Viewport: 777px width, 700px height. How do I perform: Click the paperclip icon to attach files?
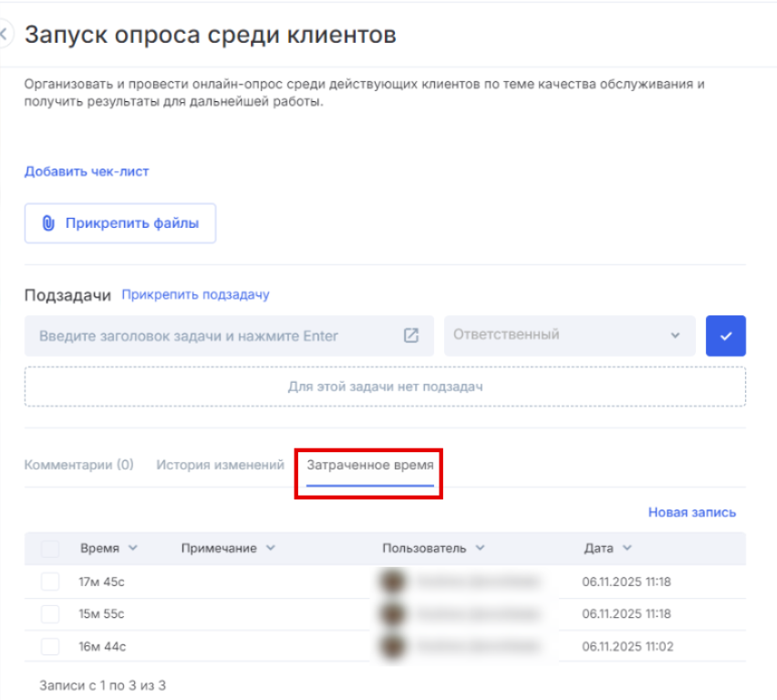[x=49, y=223]
